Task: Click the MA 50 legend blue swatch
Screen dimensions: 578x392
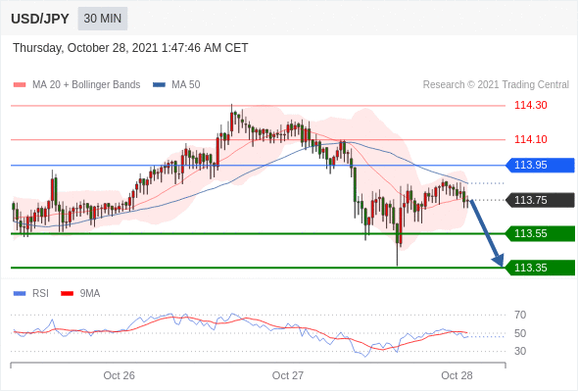Action: [160, 85]
